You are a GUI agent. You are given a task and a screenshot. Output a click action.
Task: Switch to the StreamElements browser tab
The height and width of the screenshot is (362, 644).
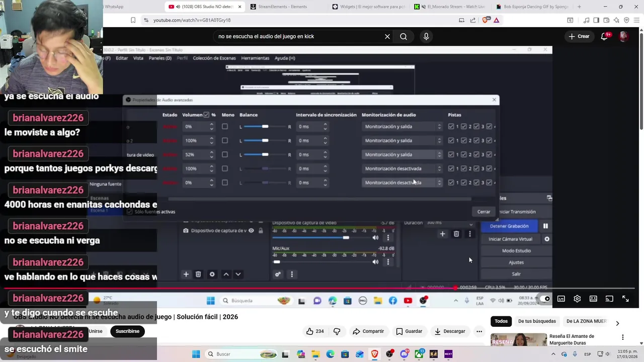[286, 7]
